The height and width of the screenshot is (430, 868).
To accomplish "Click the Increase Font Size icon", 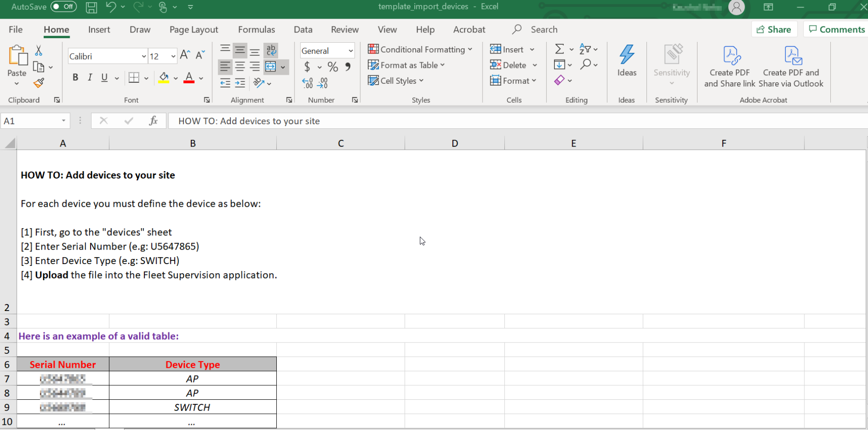I will pos(185,55).
